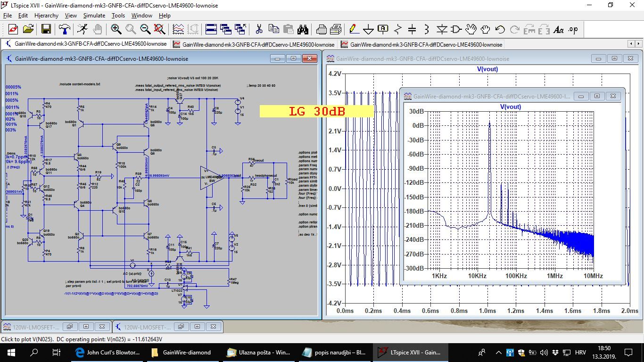This screenshot has height=362, width=644.
Task: Click the Print icon
Action: [x=336, y=29]
